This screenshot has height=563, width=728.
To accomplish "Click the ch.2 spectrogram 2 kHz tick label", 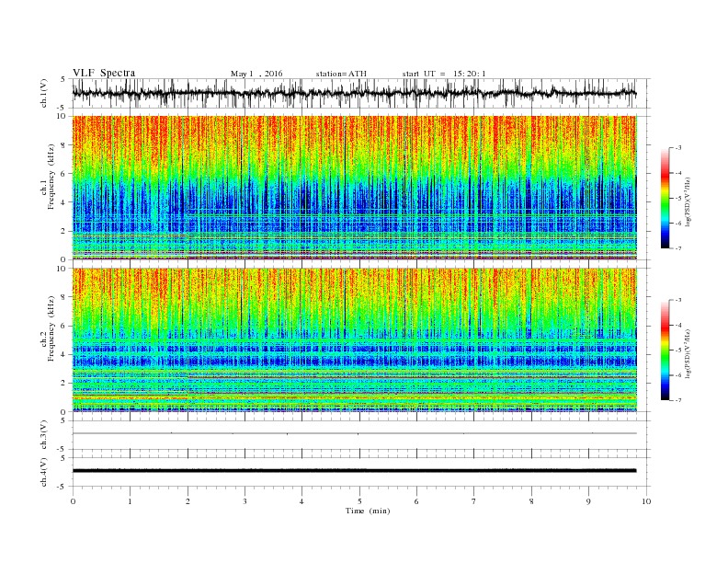I will tap(64, 384).
